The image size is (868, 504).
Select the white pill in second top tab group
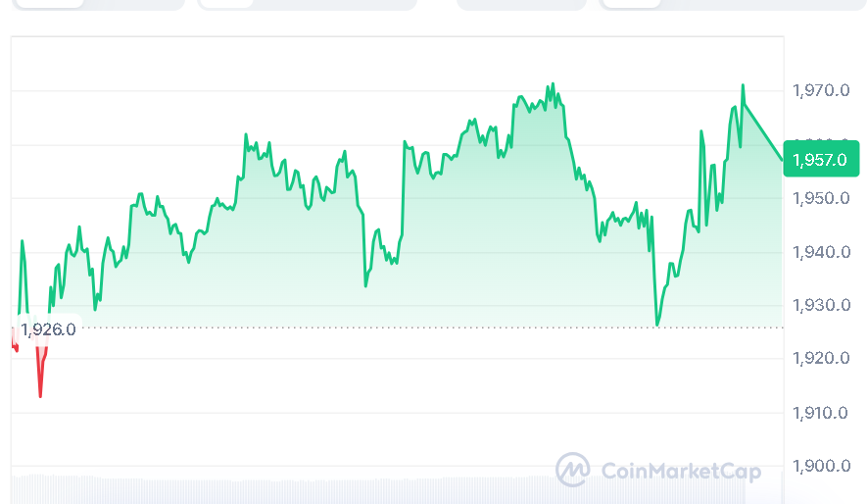coord(226,3)
